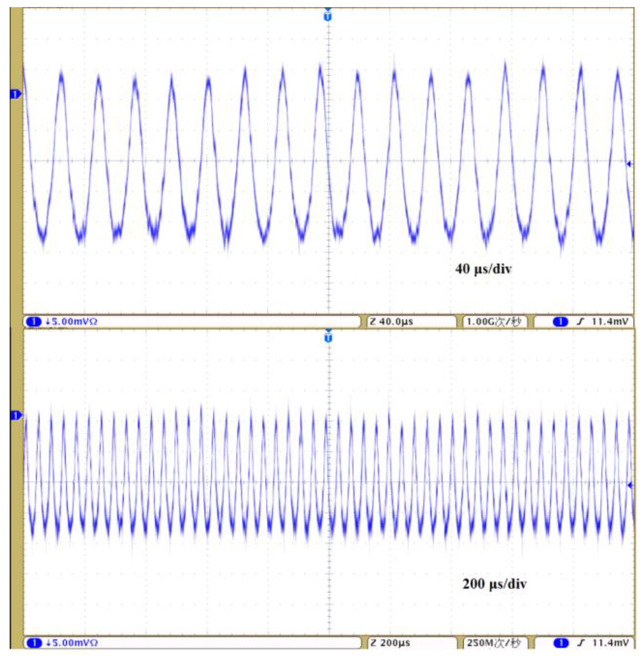The image size is (644, 661).
Task: Click the 40 µs/div annotation label
Action: click(483, 269)
